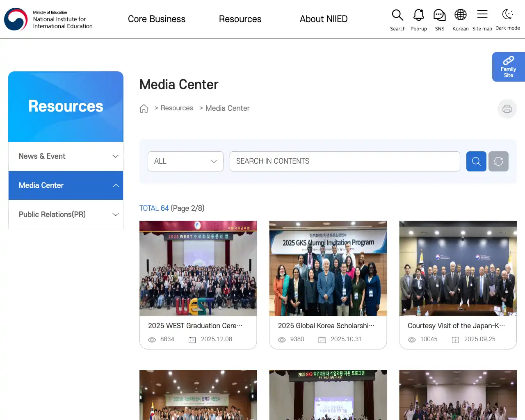Click the view count 8834 text

coord(167,339)
